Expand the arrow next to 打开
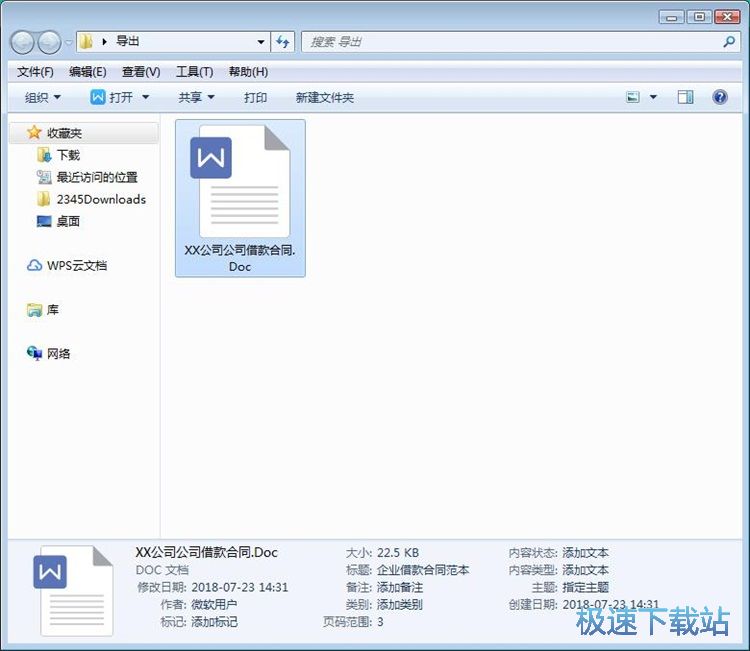Viewport: 750px width, 651px height. (x=145, y=98)
